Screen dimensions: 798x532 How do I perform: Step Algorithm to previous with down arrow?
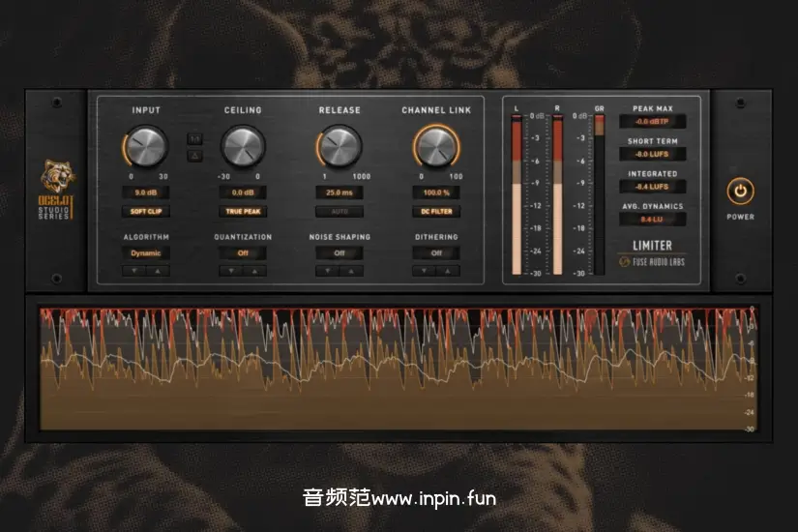tap(135, 271)
